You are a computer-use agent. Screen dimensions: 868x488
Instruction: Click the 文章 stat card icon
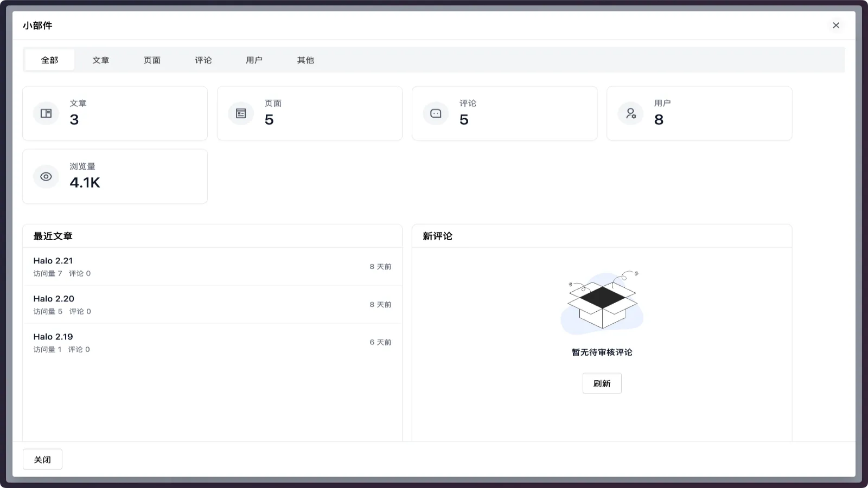tap(46, 113)
